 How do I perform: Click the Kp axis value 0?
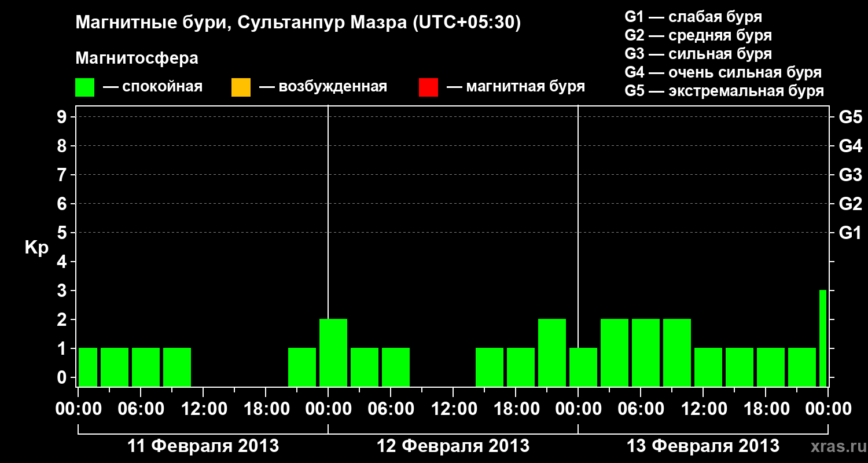click(x=63, y=377)
